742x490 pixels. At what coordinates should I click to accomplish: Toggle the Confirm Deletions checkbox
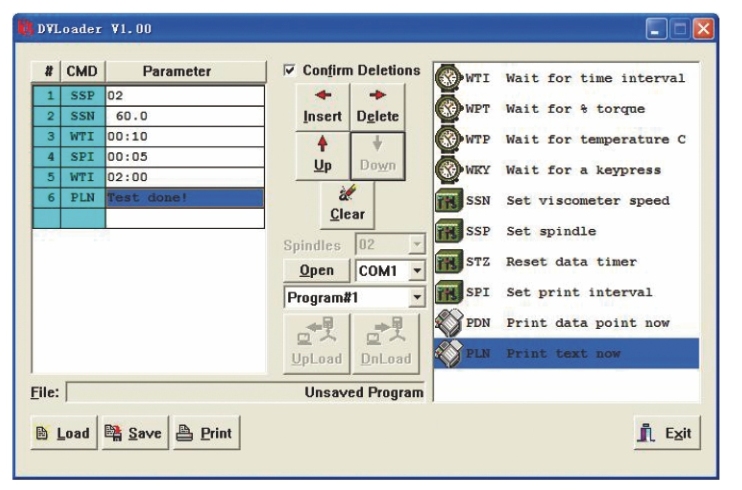tap(290, 71)
